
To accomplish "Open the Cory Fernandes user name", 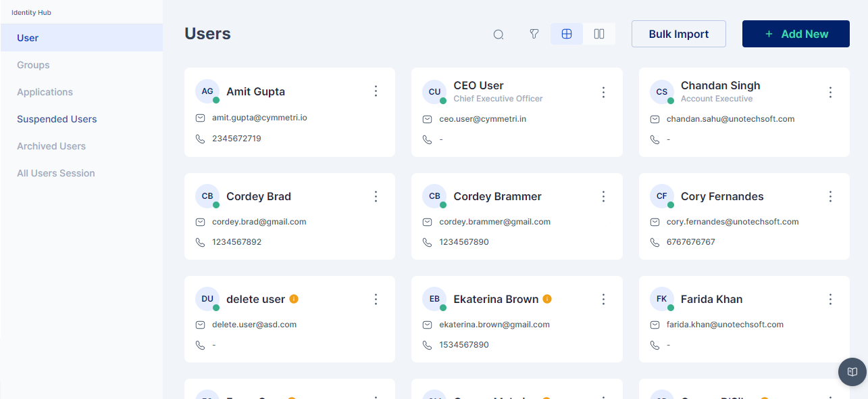I will (x=722, y=196).
